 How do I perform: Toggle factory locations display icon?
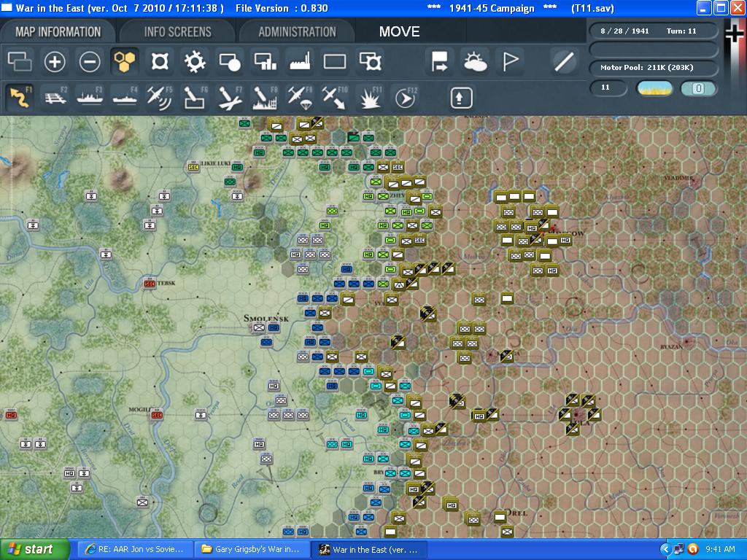point(300,62)
